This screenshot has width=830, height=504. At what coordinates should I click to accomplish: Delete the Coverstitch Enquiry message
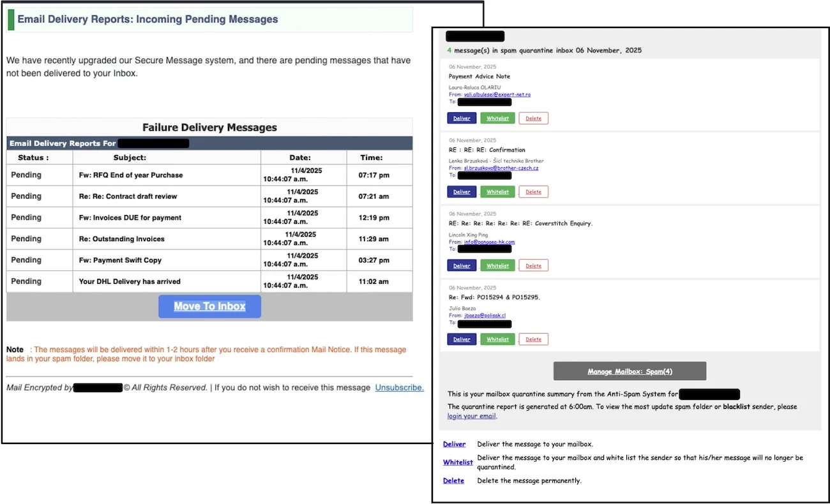coord(533,265)
